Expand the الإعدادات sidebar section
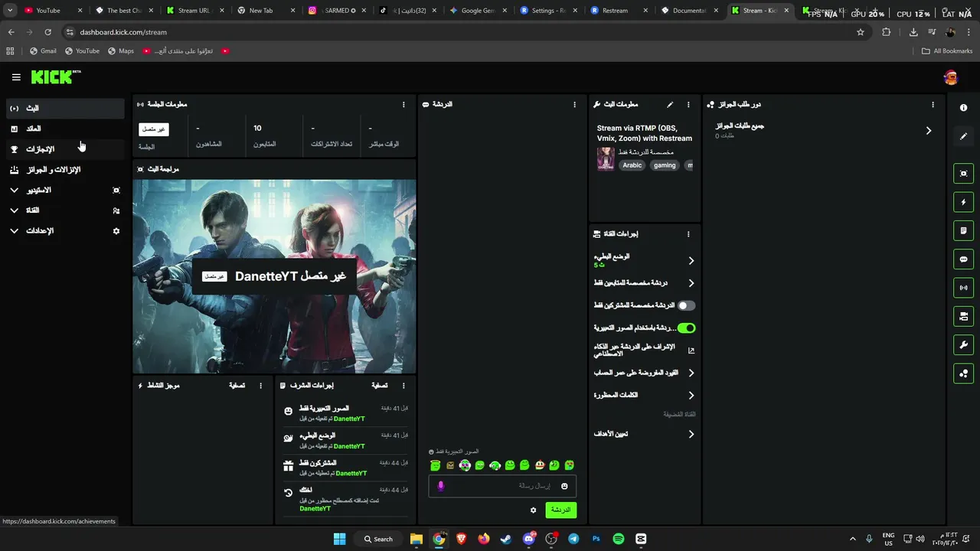The width and height of the screenshot is (980, 551). pyautogui.click(x=65, y=231)
